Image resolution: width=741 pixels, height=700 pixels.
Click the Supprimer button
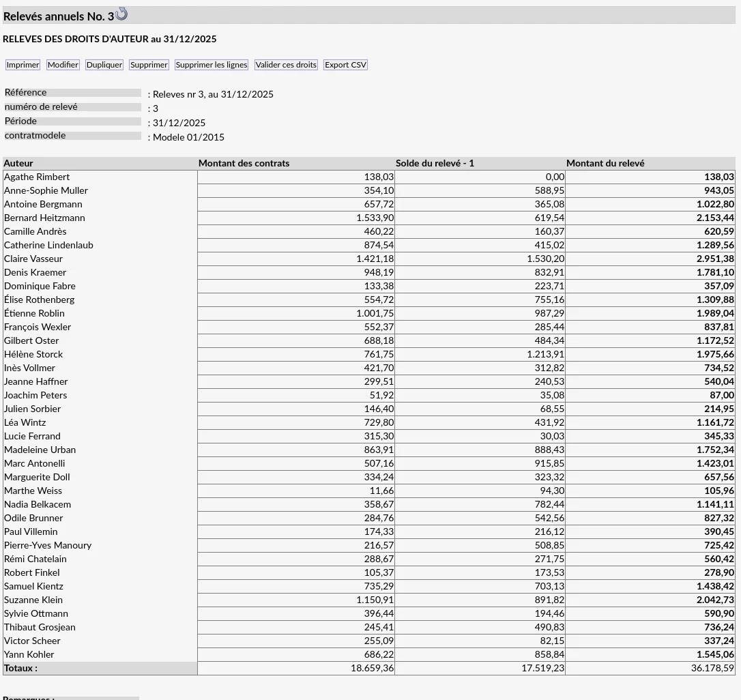click(149, 65)
